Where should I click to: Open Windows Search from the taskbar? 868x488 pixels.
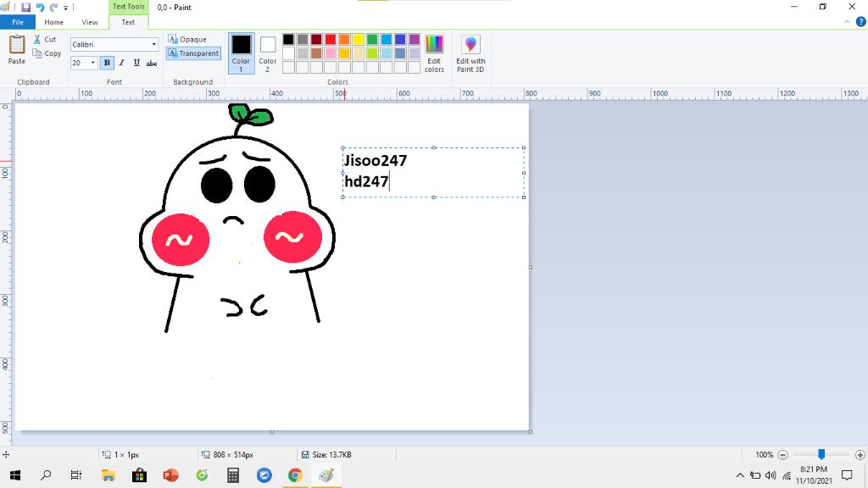[x=46, y=475]
